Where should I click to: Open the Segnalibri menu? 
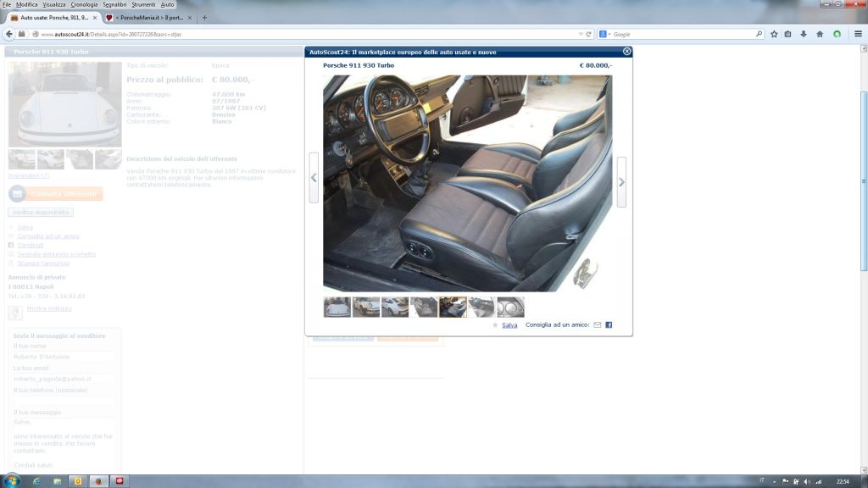[114, 4]
